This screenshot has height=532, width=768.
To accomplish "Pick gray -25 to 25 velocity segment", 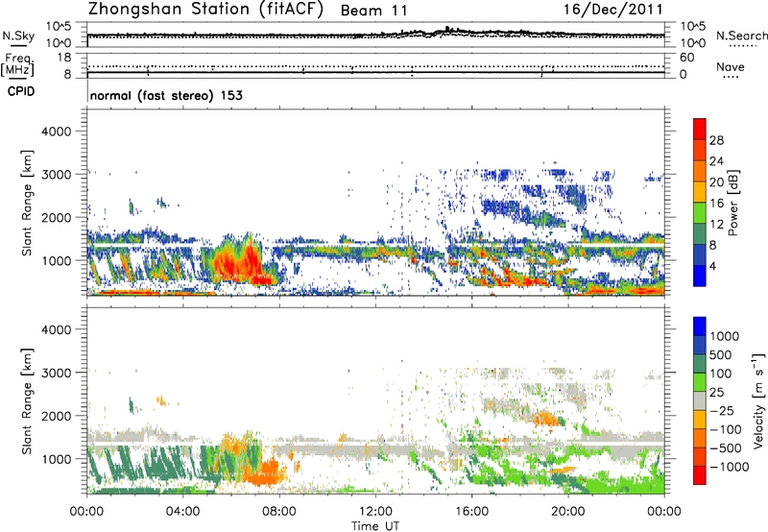I will (x=700, y=401).
